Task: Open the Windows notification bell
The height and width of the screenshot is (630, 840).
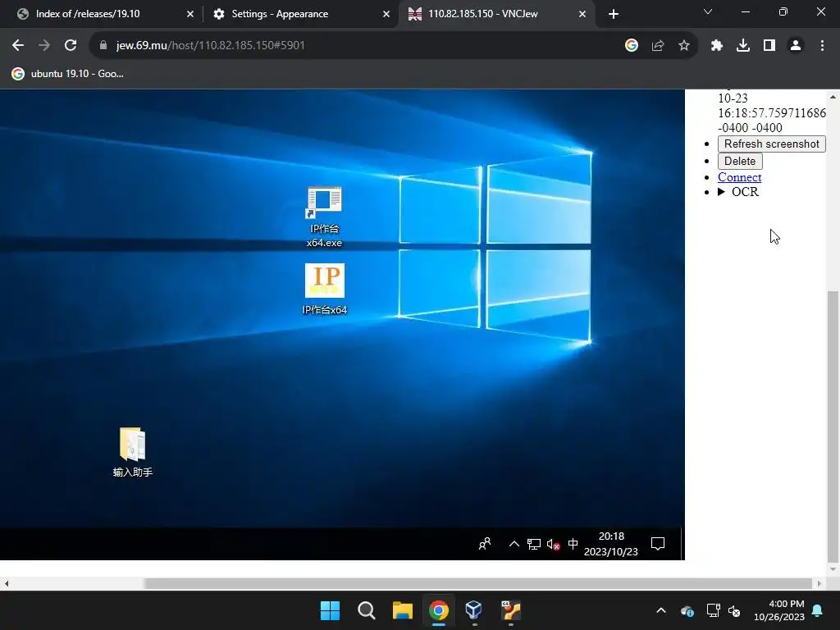Action: (x=818, y=610)
